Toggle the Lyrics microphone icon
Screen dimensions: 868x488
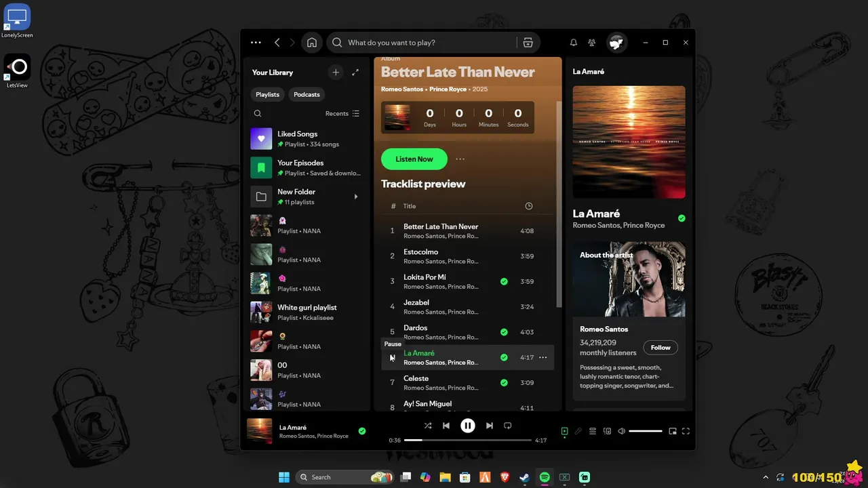578,431
